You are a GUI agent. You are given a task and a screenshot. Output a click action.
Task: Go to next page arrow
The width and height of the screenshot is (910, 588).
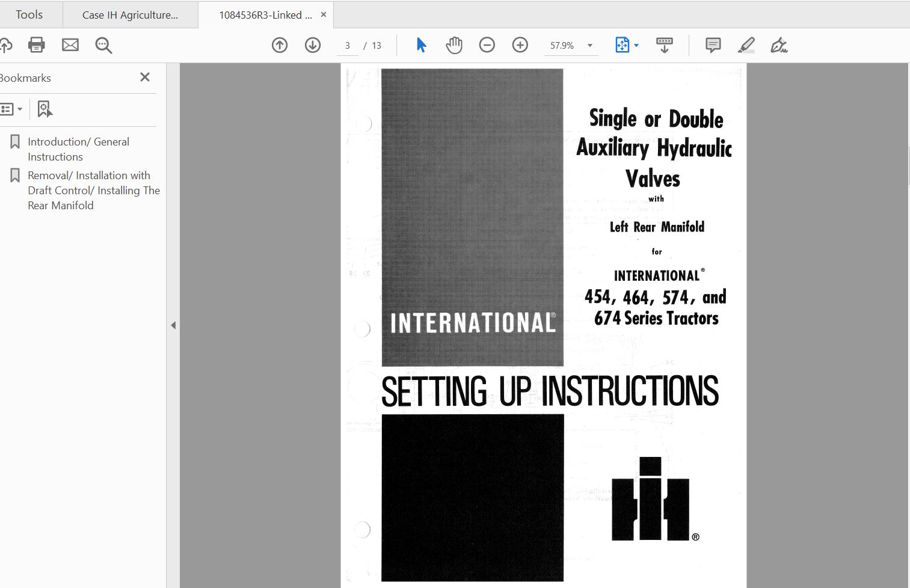click(313, 45)
